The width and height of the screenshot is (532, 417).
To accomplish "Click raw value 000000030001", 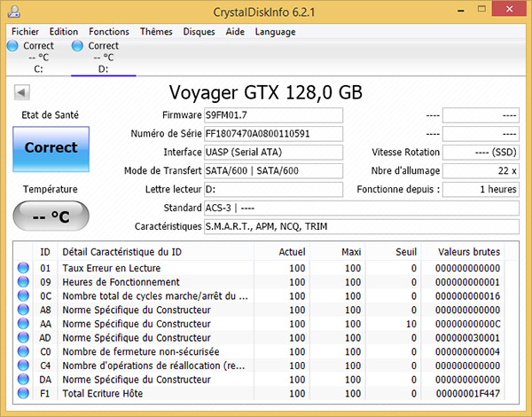I will [468, 337].
